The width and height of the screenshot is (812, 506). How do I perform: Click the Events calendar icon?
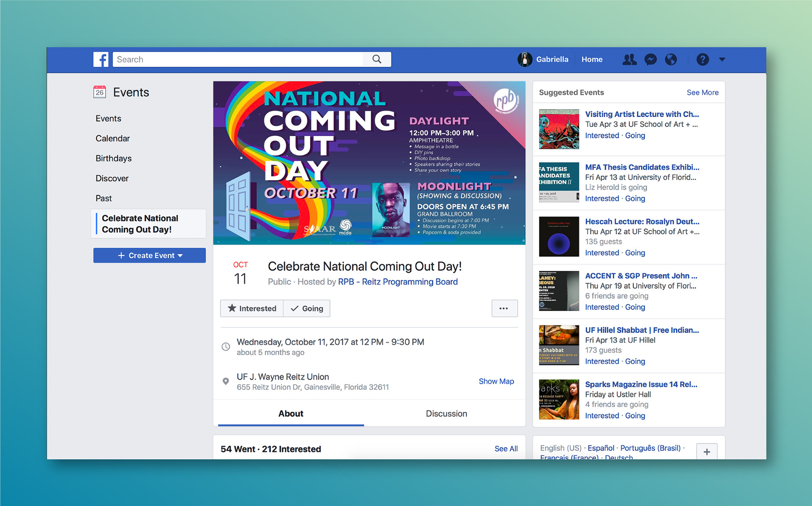pyautogui.click(x=100, y=92)
